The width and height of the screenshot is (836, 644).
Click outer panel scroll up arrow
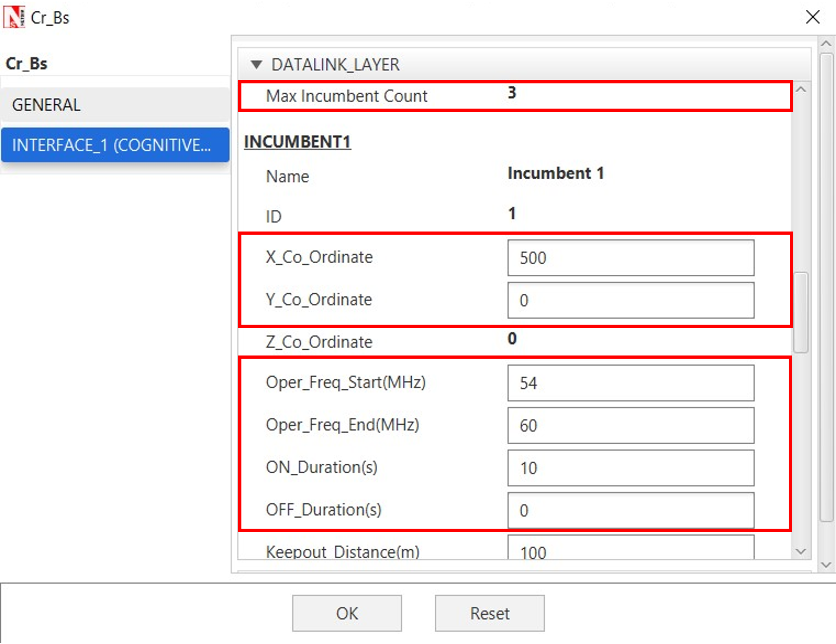[826, 43]
